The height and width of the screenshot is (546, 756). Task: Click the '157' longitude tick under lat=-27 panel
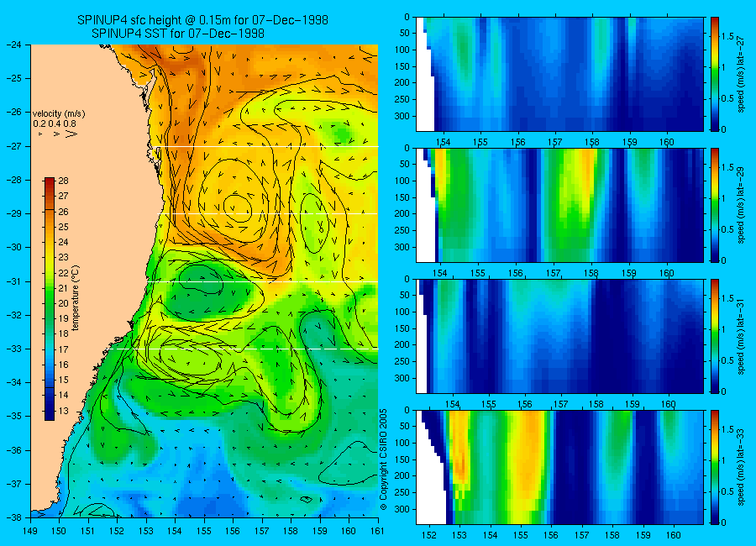point(555,142)
